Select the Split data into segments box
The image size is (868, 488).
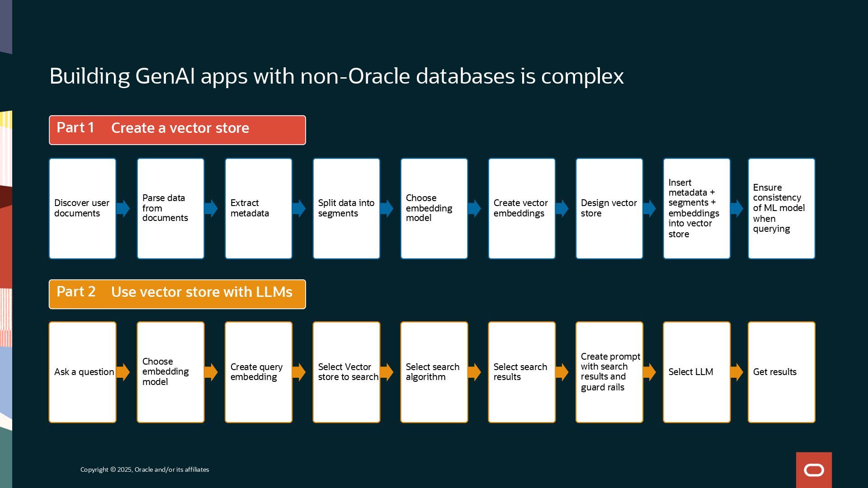pos(346,208)
